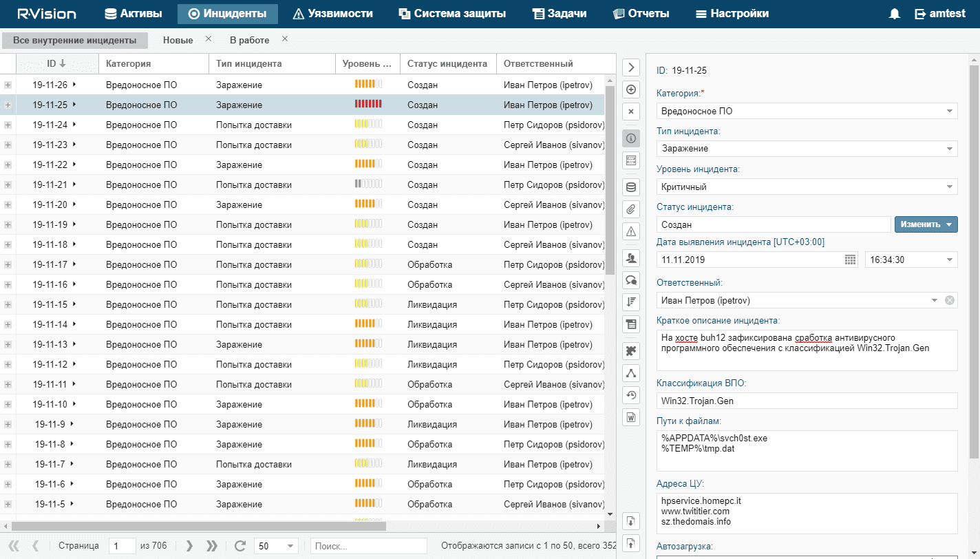Switch to the В работе tab
Screen dimensions: 980x559
click(x=250, y=41)
